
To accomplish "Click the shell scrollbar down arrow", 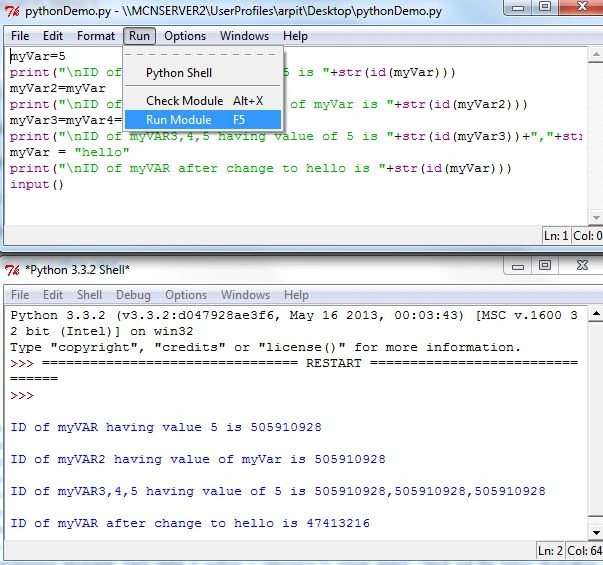I will (x=596, y=533).
